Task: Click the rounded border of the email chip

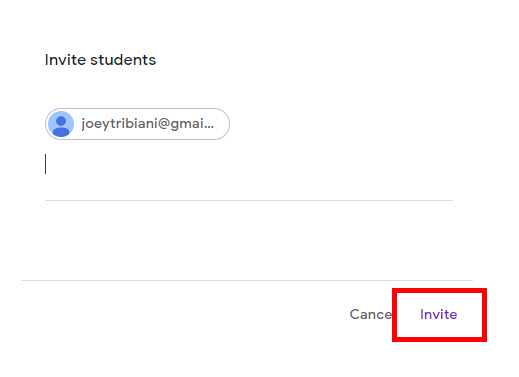Action: click(137, 109)
